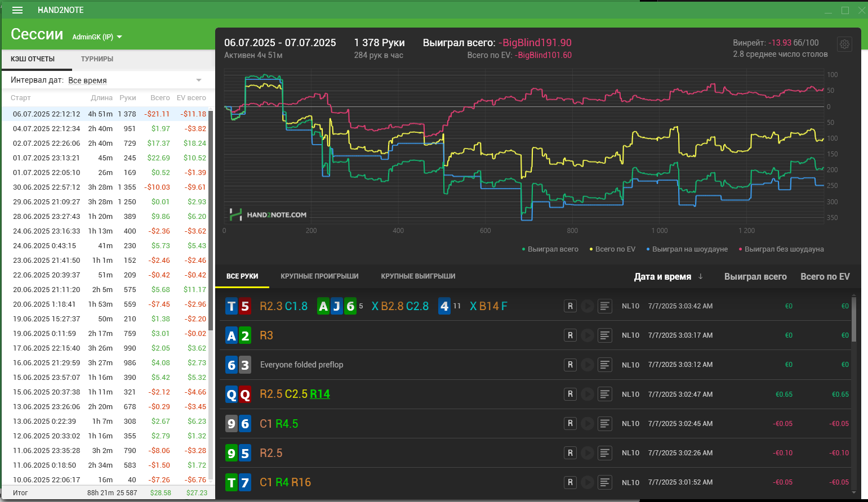Screen dimensions: 868x502
Task: Show hand history text for 95 hand
Action: [605, 452]
